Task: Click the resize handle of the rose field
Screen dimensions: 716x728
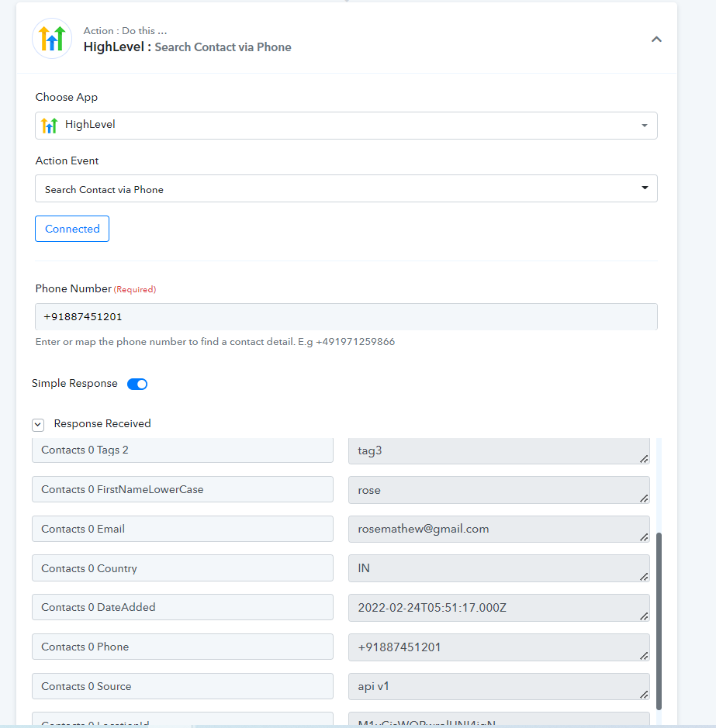Action: (644, 499)
